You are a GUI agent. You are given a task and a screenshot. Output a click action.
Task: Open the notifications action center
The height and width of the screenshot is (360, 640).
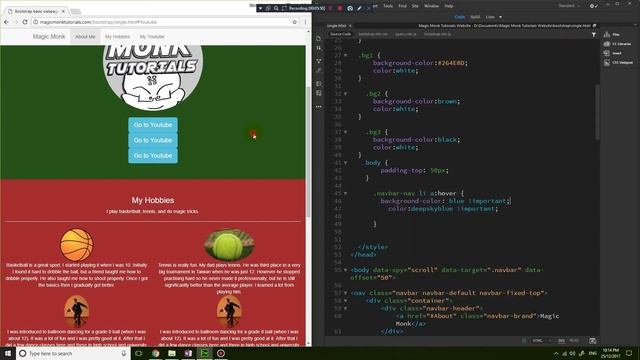[x=629, y=353]
